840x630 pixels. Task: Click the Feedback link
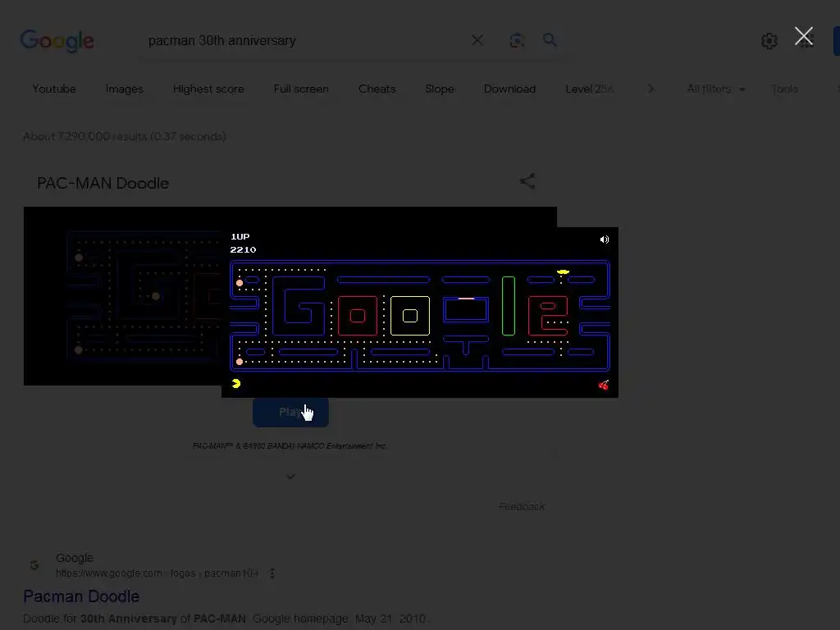[x=522, y=506]
